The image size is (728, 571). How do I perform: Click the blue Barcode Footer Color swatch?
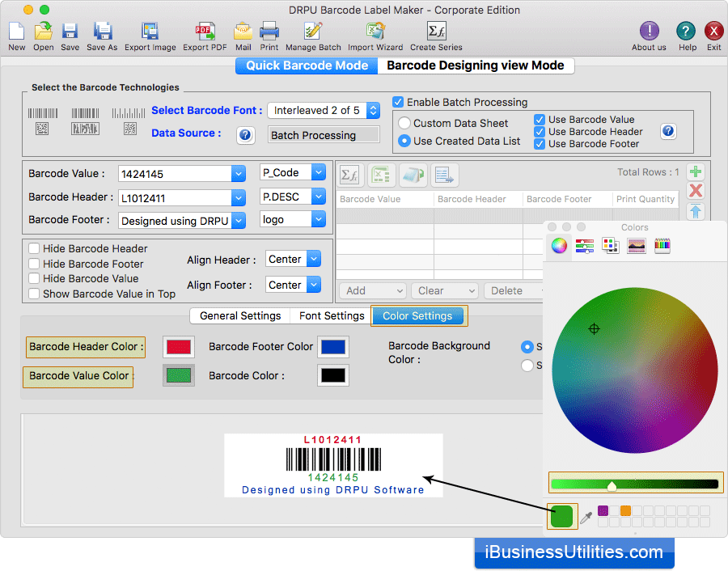coord(333,347)
